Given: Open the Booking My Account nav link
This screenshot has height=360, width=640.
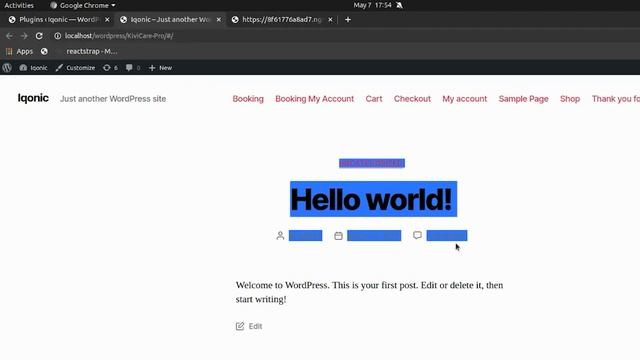Looking at the screenshot, I should [314, 99].
